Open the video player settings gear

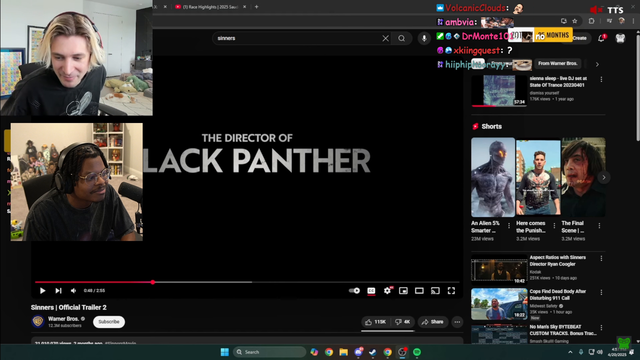coord(387,291)
